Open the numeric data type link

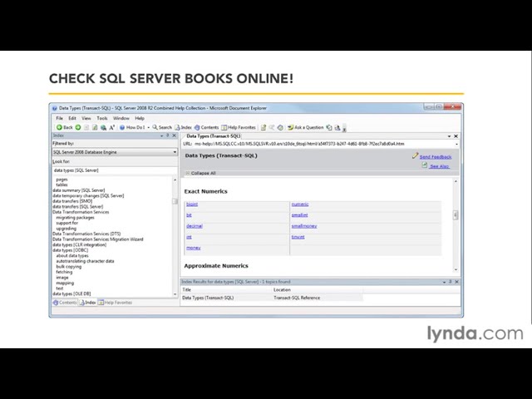[300, 204]
